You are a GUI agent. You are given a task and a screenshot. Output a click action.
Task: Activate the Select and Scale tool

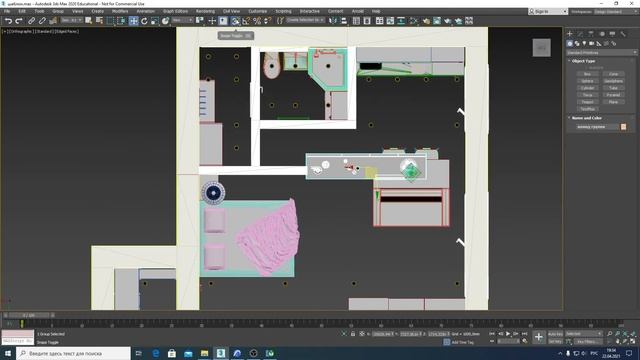pos(155,21)
